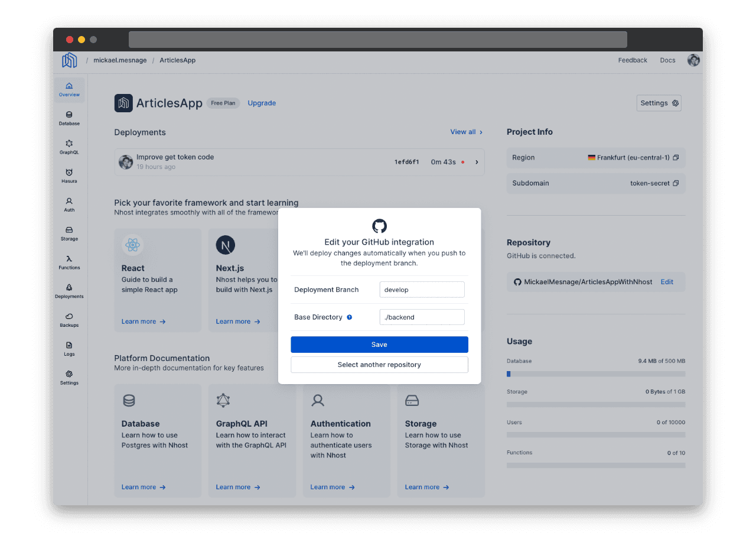Click the blue Save button
Viewport: 756px width, 533px height.
(379, 344)
